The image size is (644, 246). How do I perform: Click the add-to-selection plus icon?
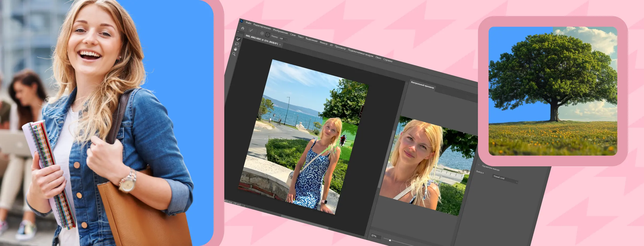[x=262, y=33]
